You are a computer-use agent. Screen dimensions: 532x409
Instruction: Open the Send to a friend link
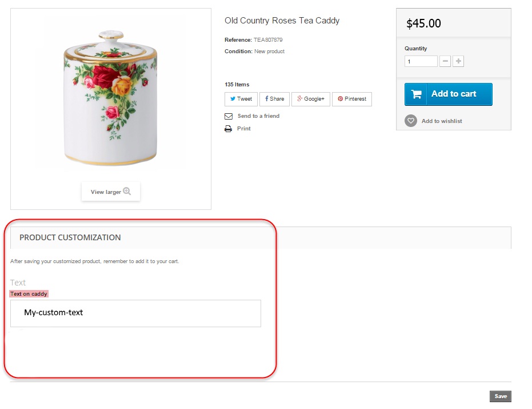point(258,116)
